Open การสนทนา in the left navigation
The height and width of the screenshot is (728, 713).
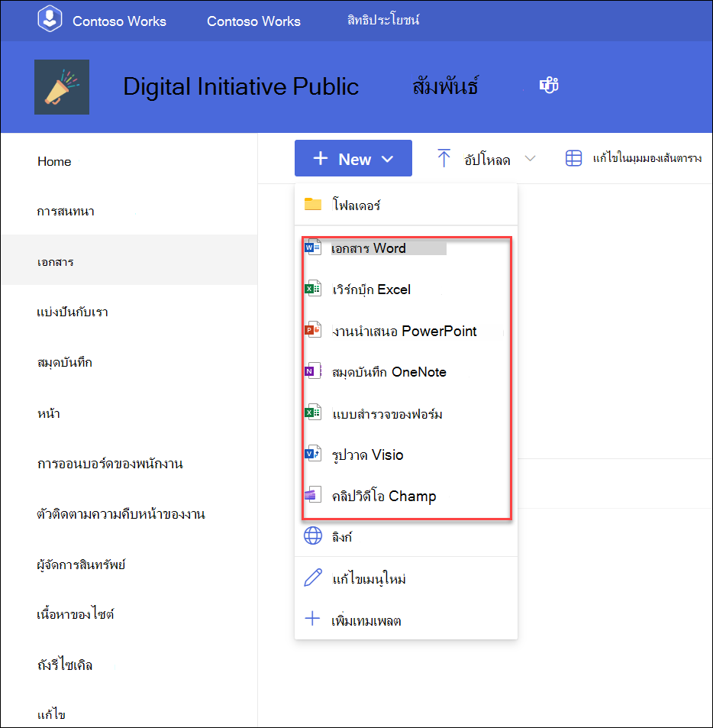[x=66, y=212]
